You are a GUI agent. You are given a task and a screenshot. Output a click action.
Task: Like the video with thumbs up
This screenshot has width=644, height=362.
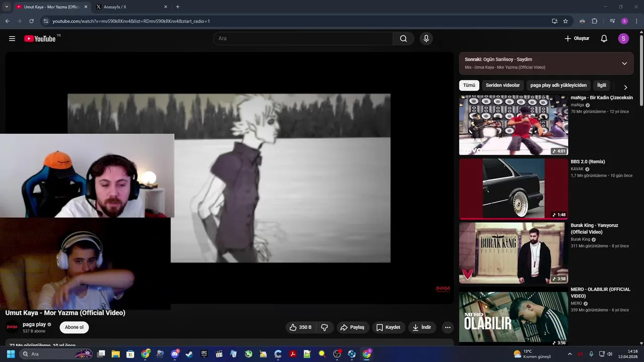[300, 327]
